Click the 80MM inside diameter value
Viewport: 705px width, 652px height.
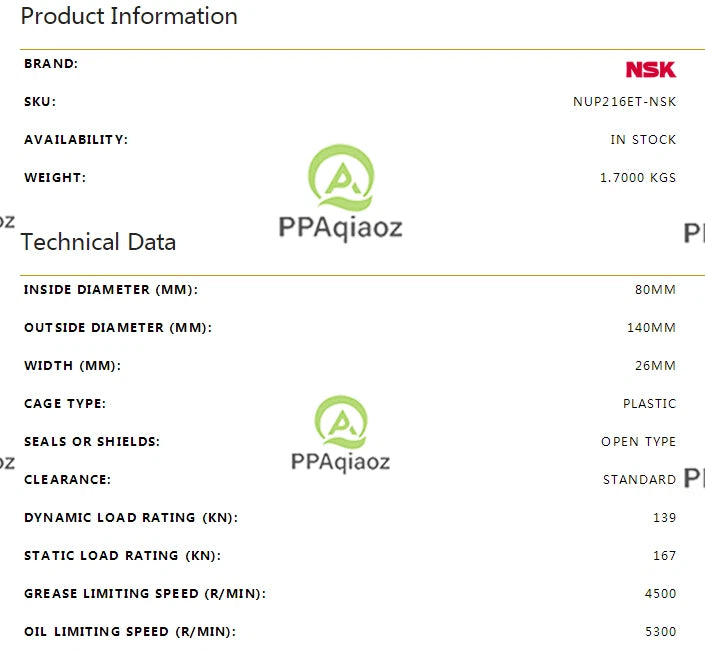(656, 290)
